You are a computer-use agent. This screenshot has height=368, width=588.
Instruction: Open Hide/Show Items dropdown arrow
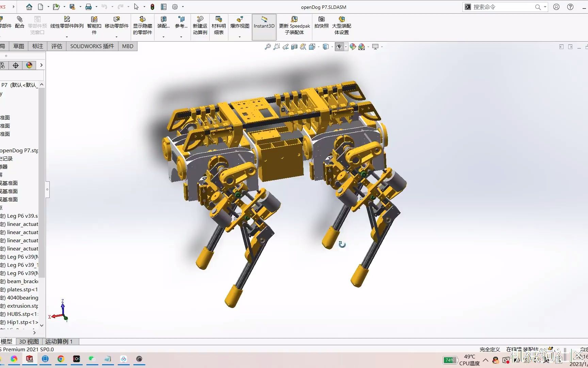(346, 47)
